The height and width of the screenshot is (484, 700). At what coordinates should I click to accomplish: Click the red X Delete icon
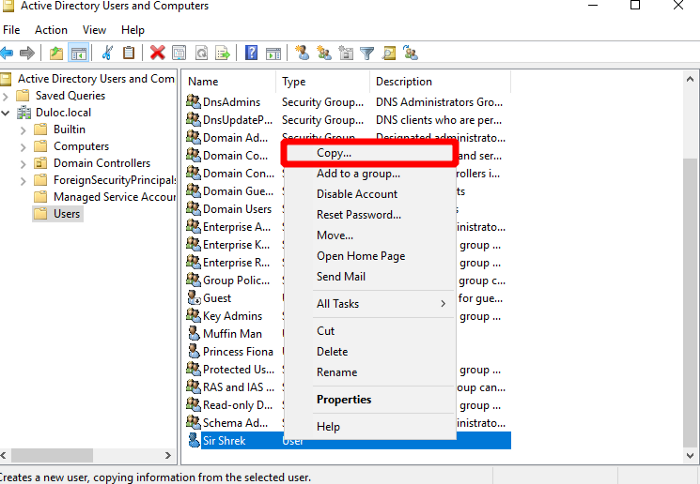[157, 53]
